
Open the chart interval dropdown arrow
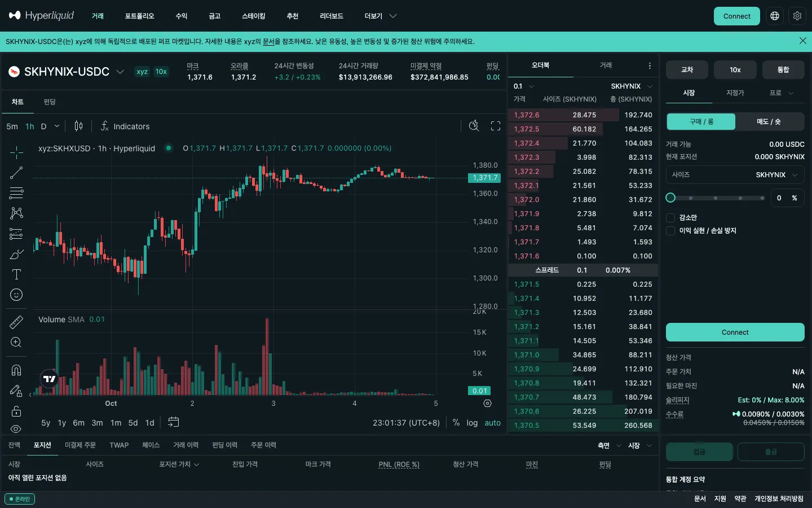tap(57, 126)
